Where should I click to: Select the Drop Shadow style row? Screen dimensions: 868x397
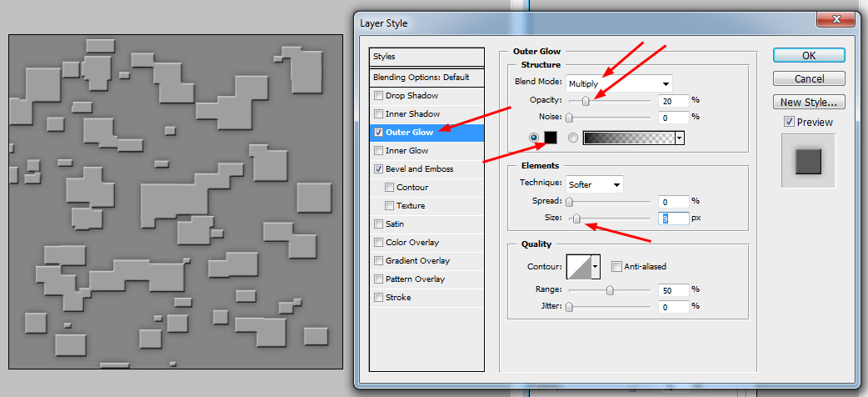(x=427, y=95)
